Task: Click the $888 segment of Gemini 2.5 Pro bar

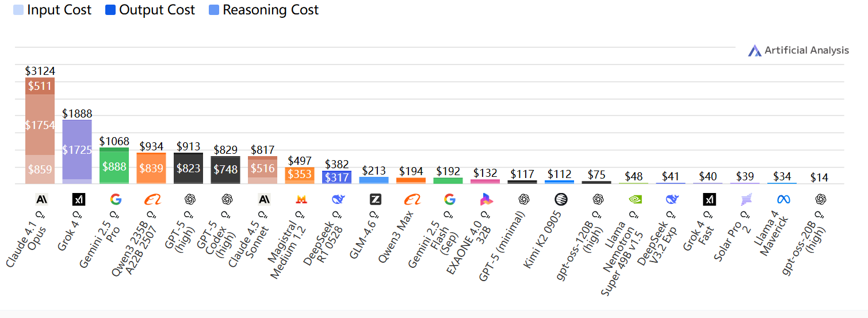Action: (114, 167)
